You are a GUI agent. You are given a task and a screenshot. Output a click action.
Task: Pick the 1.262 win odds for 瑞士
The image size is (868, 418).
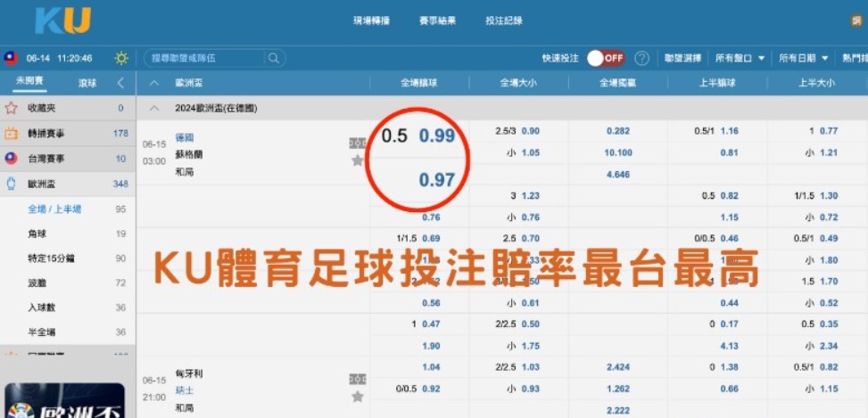coord(619,389)
